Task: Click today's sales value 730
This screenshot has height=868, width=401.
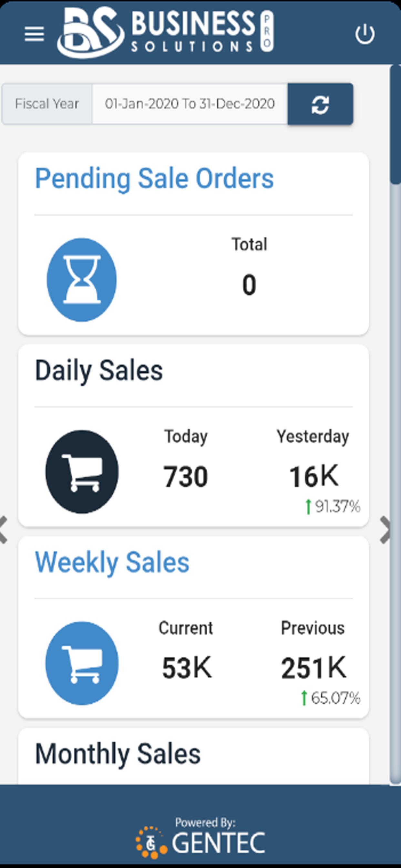Action: coord(186,476)
